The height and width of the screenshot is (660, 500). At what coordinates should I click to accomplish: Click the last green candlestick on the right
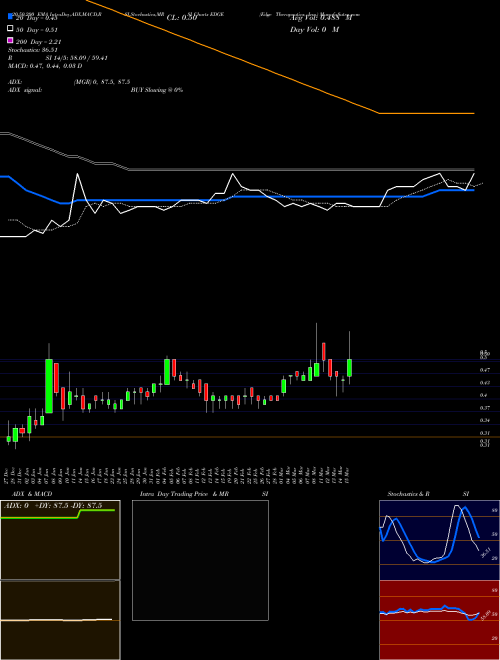(349, 367)
